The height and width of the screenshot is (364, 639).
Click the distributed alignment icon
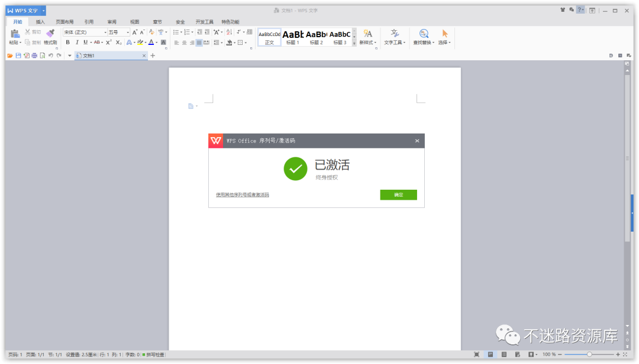pos(206,43)
